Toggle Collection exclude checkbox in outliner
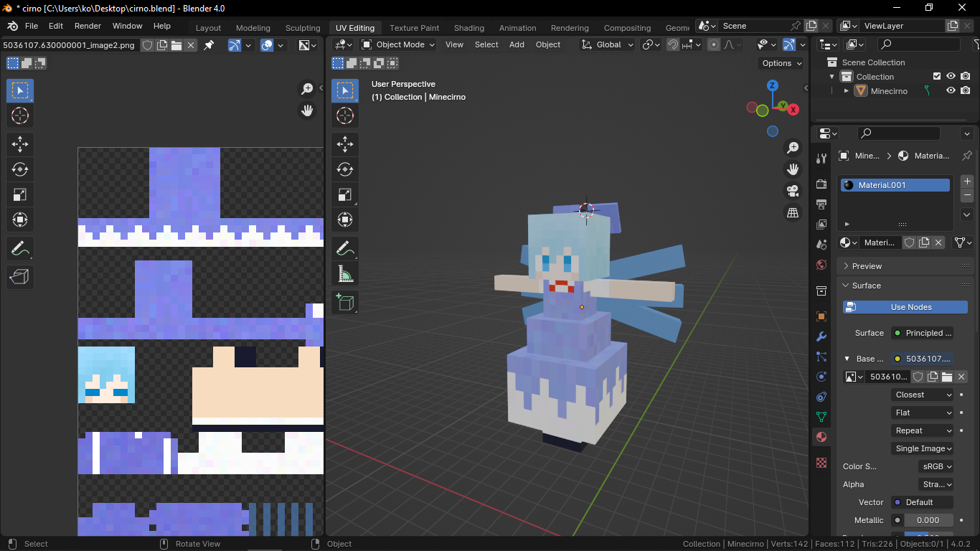 point(936,76)
